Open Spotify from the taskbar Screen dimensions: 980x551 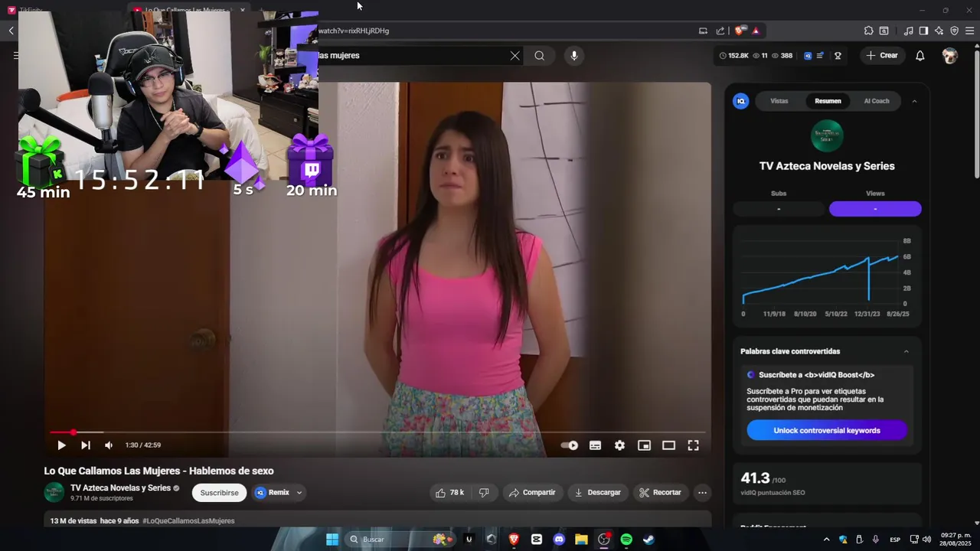(626, 540)
